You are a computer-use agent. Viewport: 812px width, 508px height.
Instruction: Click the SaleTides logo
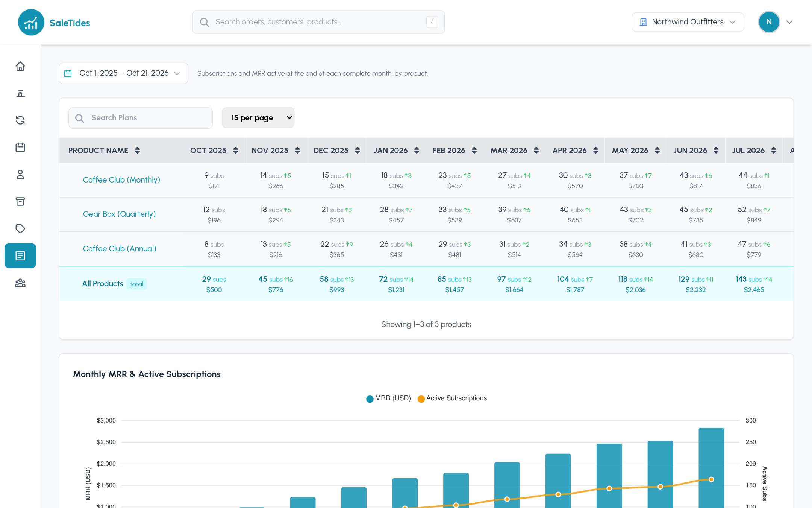[54, 23]
